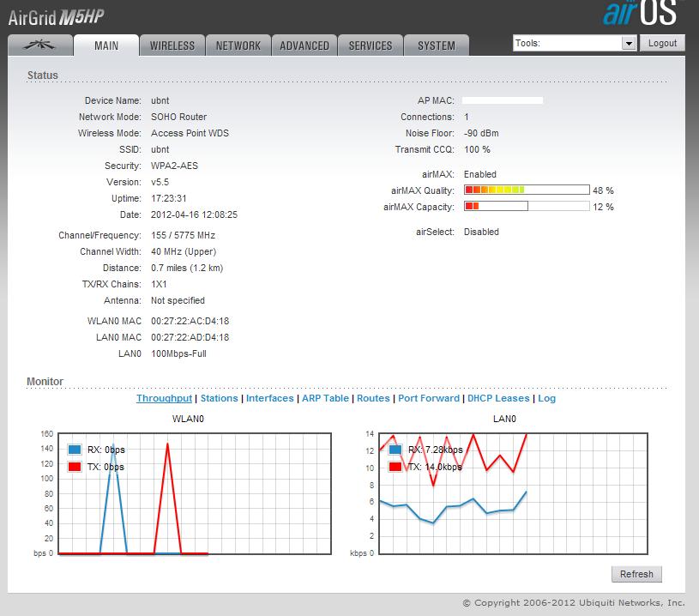Click the airMAX Capacity progress bar
Screen dimensions: 699x616
pyautogui.click(x=527, y=206)
